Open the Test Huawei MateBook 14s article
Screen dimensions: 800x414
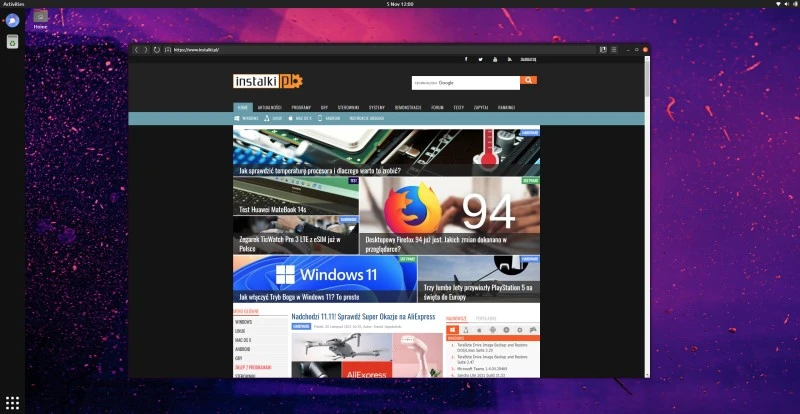pos(296,196)
